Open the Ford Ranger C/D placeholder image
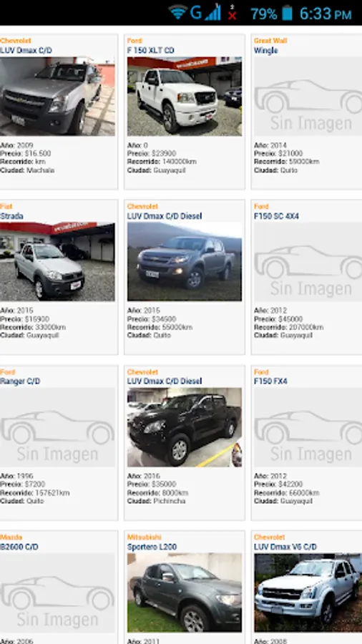The image size is (362, 644). click(57, 428)
